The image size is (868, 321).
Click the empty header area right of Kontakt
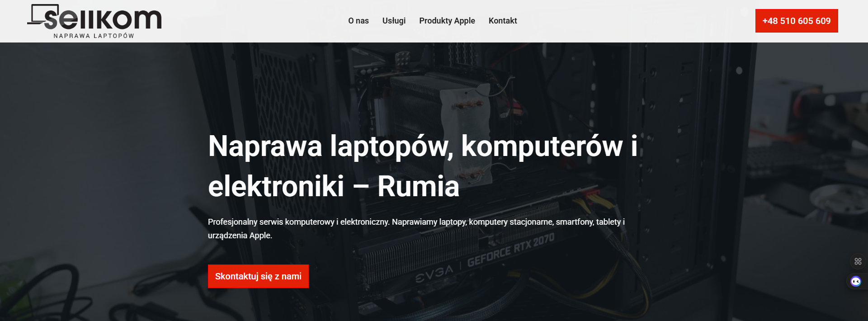tap(633, 21)
